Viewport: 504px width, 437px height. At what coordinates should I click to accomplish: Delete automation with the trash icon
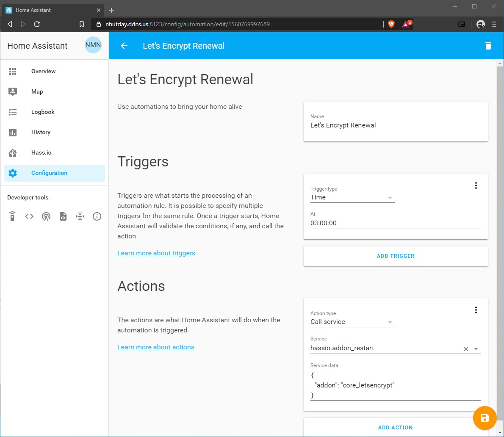(x=488, y=46)
